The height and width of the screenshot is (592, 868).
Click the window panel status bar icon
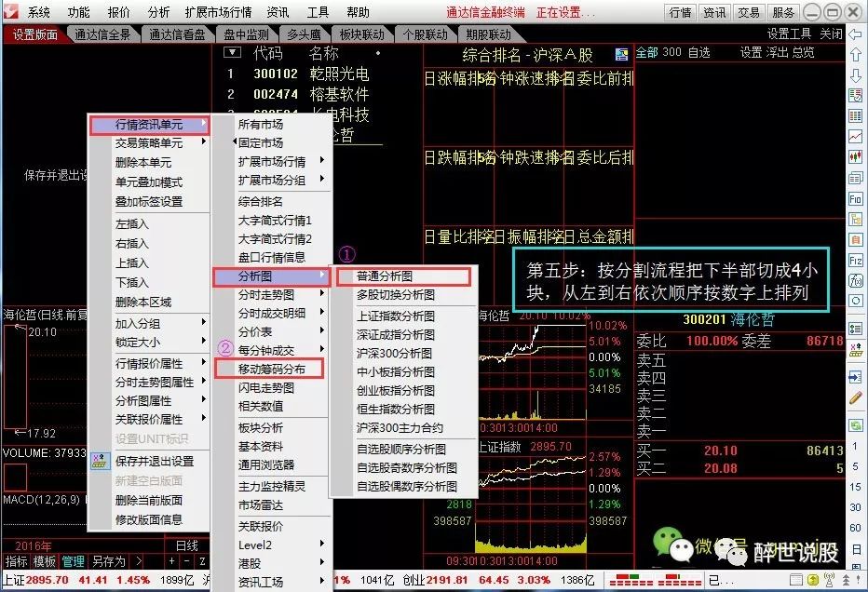[796, 580]
